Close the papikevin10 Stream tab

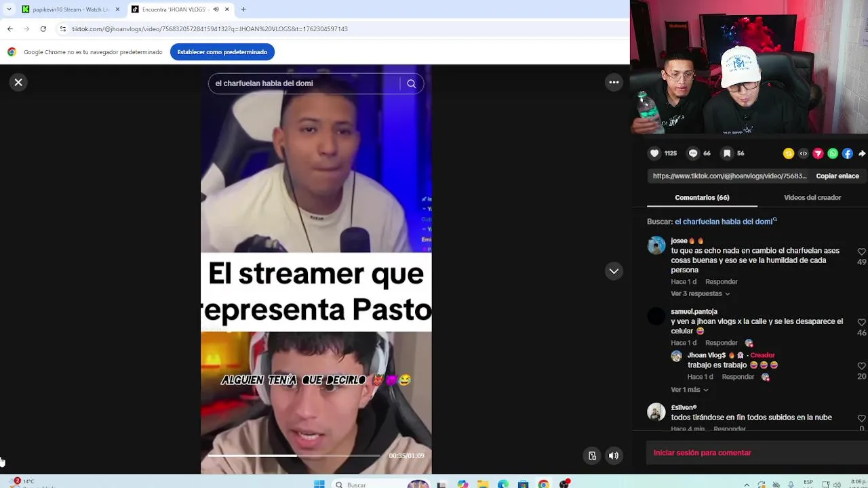point(117,9)
